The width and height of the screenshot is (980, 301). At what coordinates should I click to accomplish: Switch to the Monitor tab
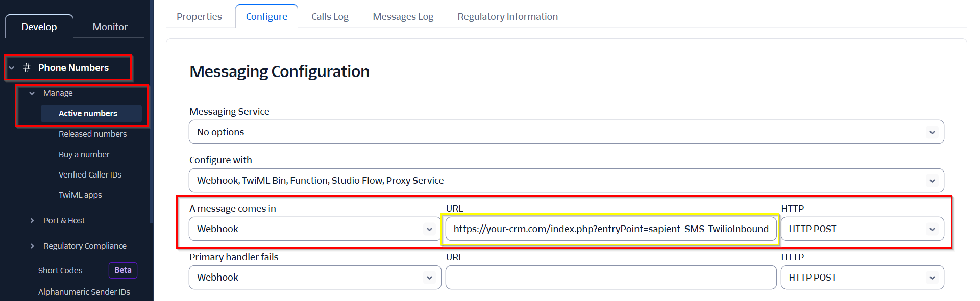(x=110, y=27)
